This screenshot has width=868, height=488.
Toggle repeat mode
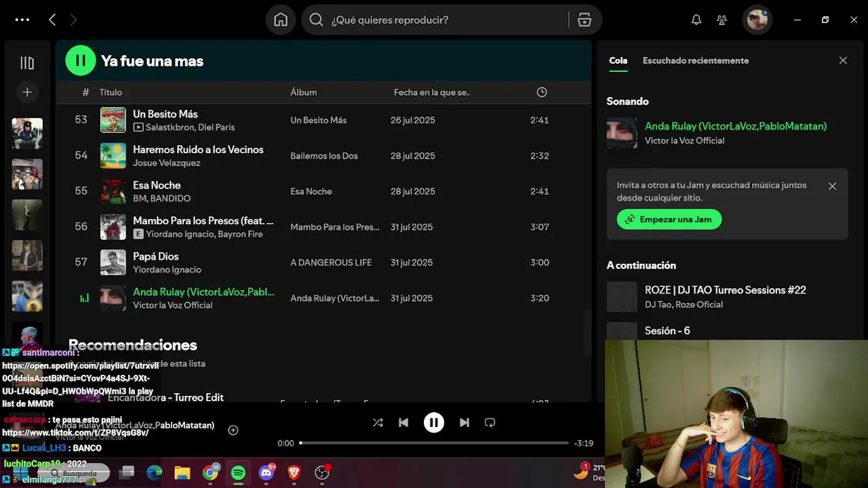[x=490, y=422]
